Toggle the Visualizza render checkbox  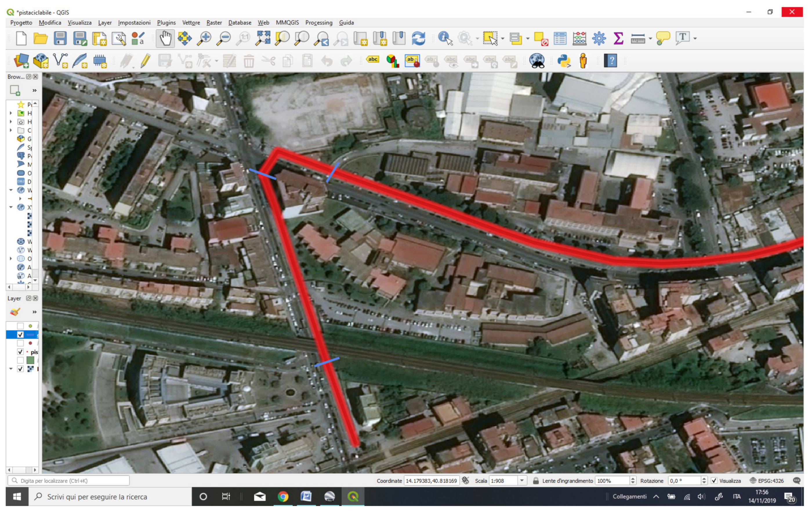click(x=714, y=481)
